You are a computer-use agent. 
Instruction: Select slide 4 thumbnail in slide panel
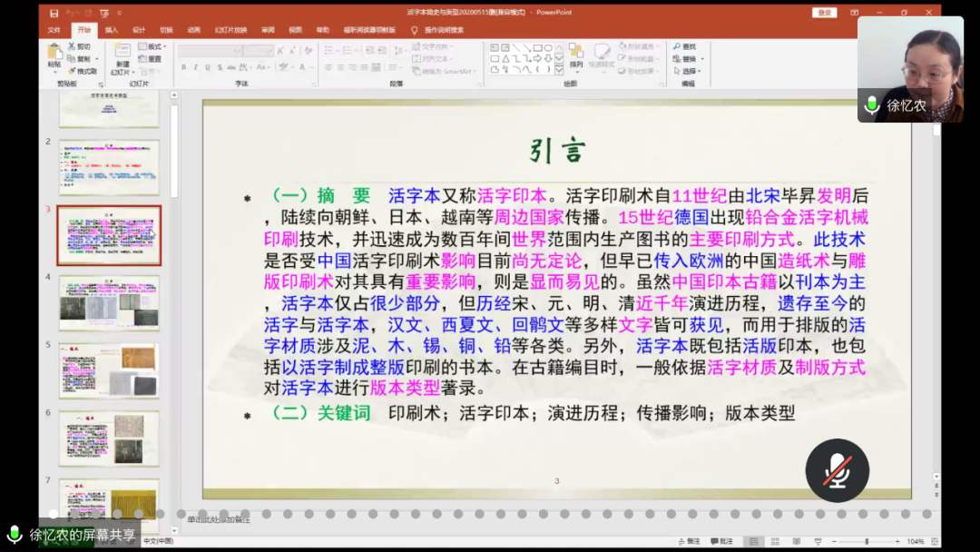coord(109,302)
